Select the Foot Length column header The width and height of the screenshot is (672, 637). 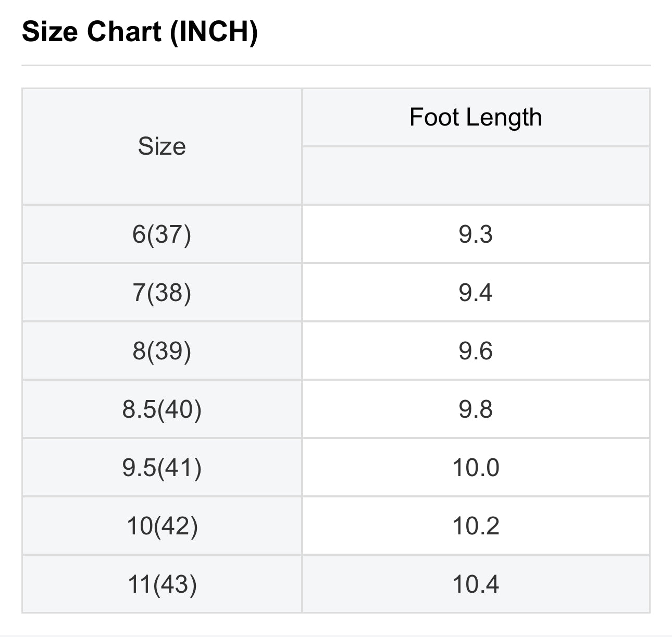pos(476,117)
